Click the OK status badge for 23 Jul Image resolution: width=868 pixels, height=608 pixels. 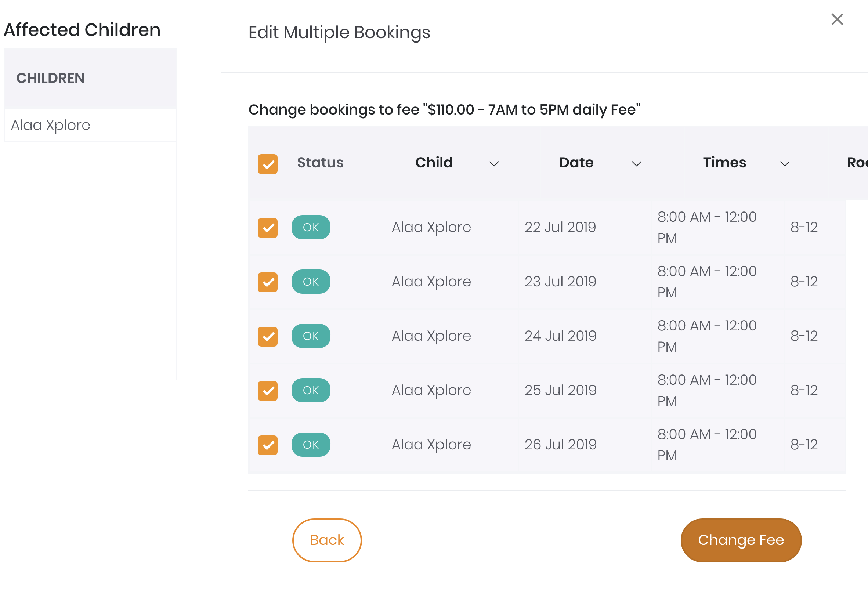(311, 282)
